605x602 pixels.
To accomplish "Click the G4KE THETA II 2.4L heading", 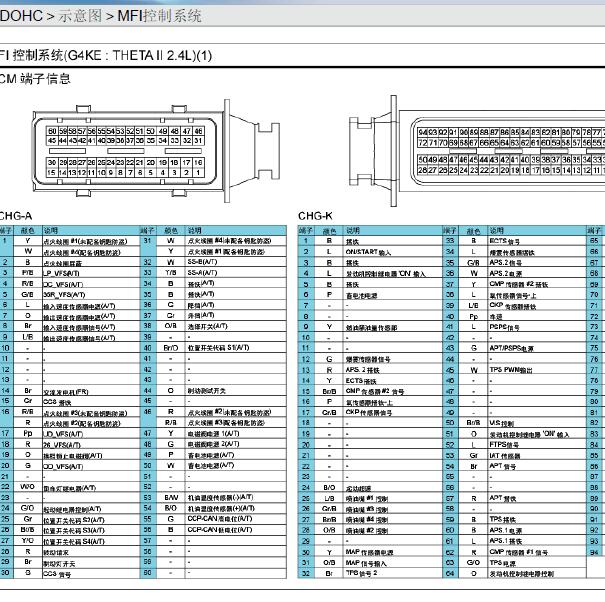I will tap(106, 56).
